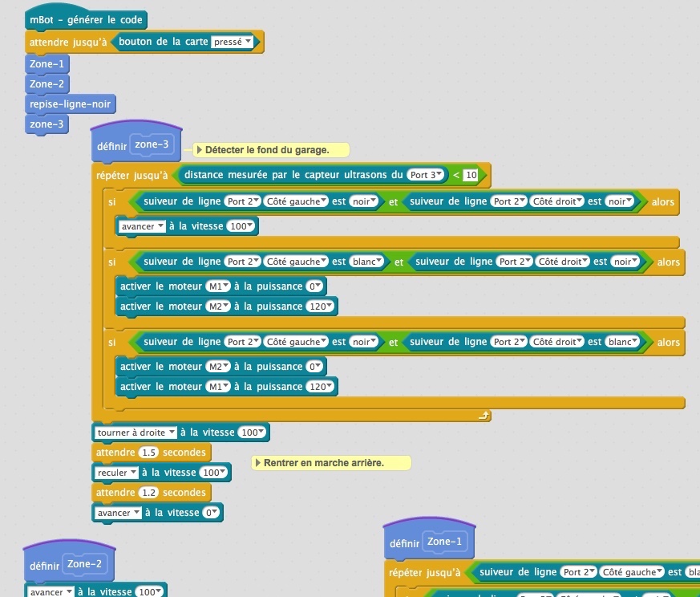Click the 1.2 seconds input field

(x=149, y=493)
